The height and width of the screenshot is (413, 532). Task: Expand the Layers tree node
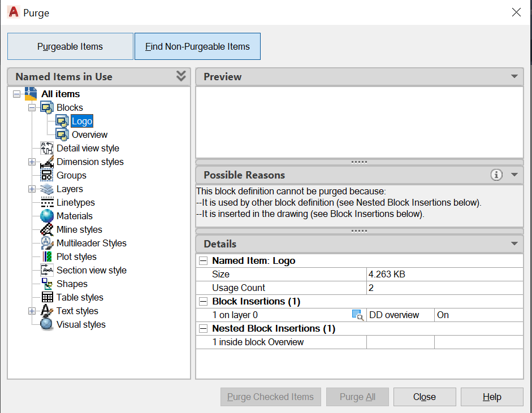32,189
